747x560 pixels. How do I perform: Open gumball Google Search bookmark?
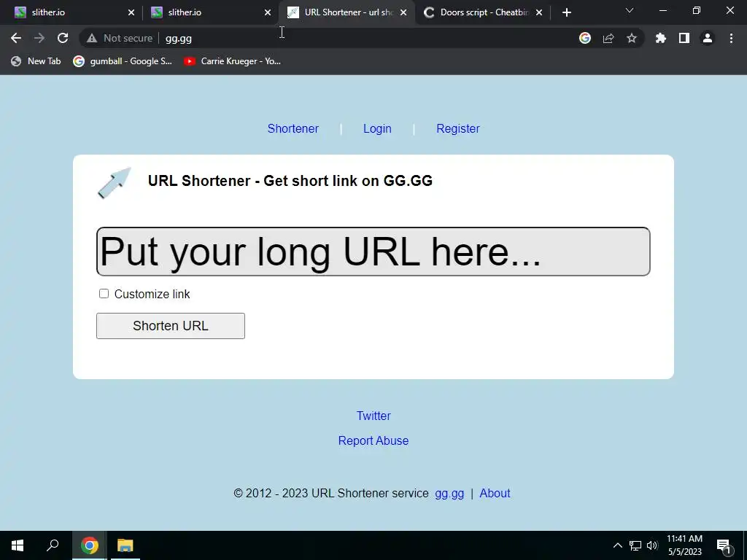[123, 61]
